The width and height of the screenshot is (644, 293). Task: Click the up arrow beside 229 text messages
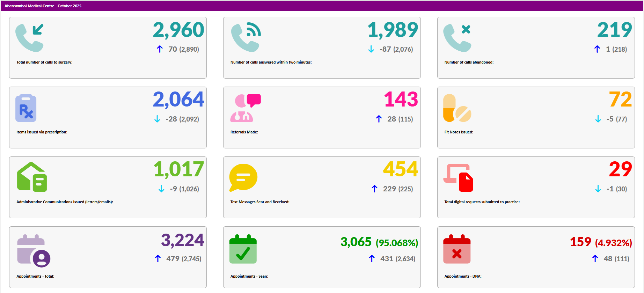click(x=374, y=189)
